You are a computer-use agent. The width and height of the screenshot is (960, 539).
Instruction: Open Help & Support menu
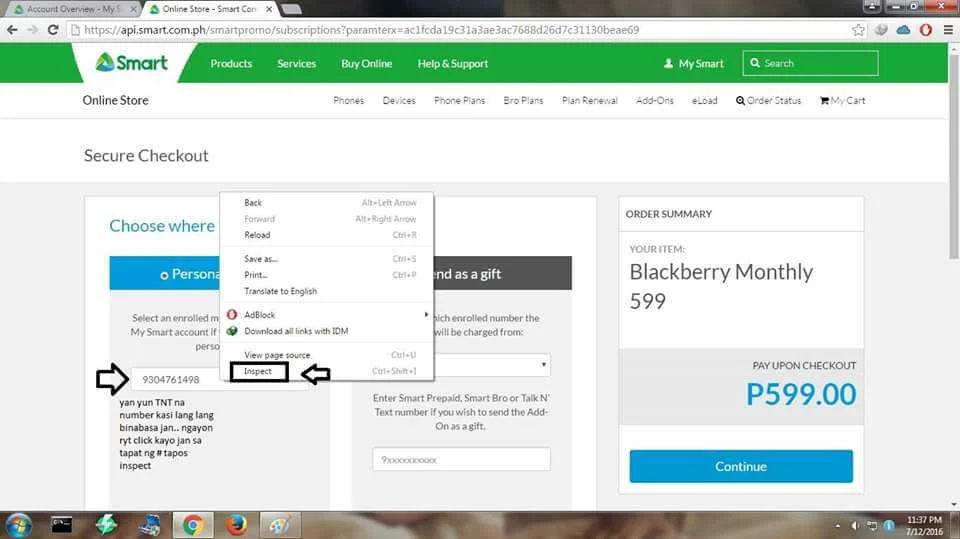(x=452, y=63)
